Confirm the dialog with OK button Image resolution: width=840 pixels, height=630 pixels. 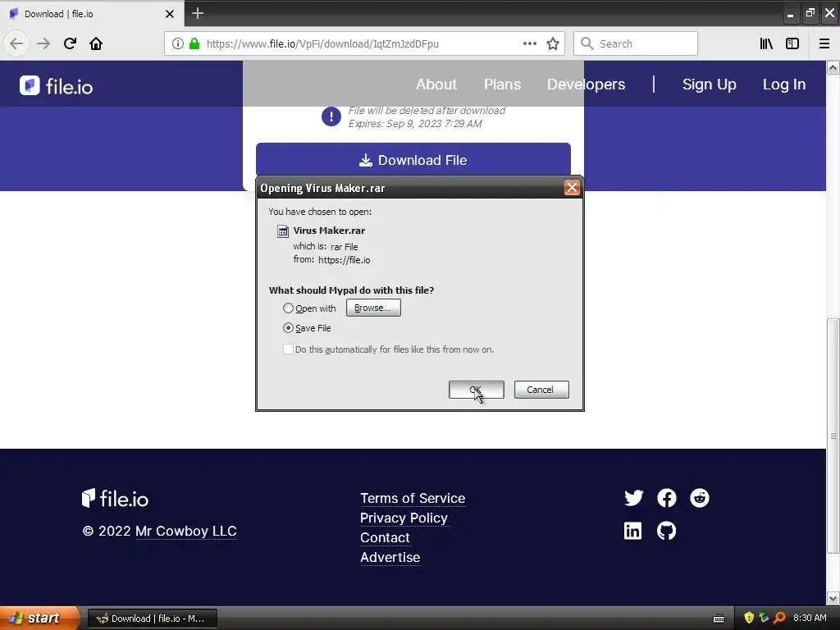[x=477, y=390]
